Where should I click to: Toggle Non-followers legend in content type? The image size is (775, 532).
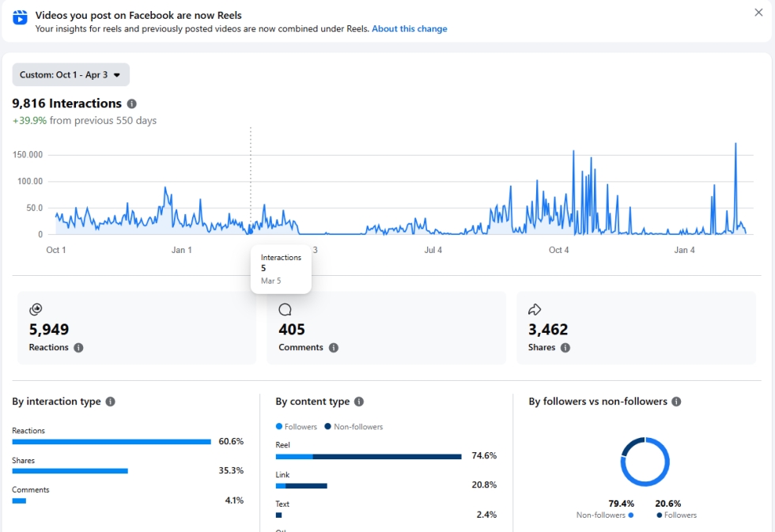pos(353,427)
